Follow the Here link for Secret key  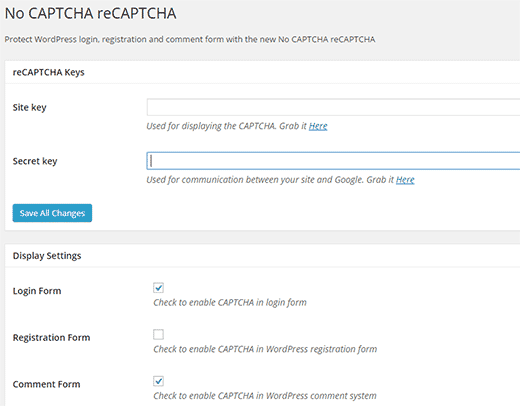coord(405,180)
